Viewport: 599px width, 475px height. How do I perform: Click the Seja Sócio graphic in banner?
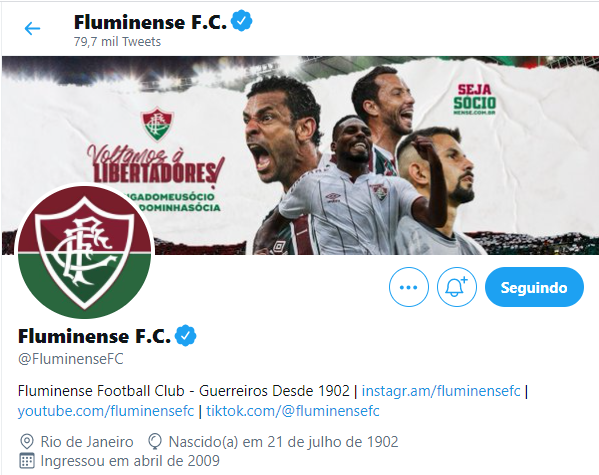[x=474, y=99]
